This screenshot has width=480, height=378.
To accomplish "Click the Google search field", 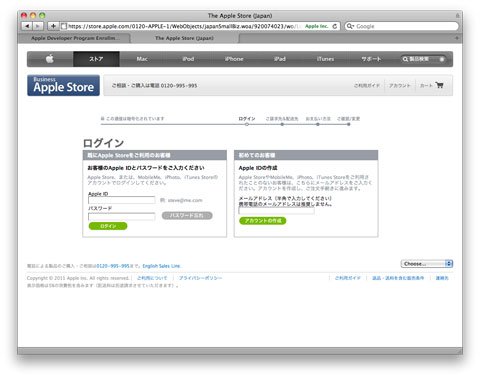I will (402, 26).
